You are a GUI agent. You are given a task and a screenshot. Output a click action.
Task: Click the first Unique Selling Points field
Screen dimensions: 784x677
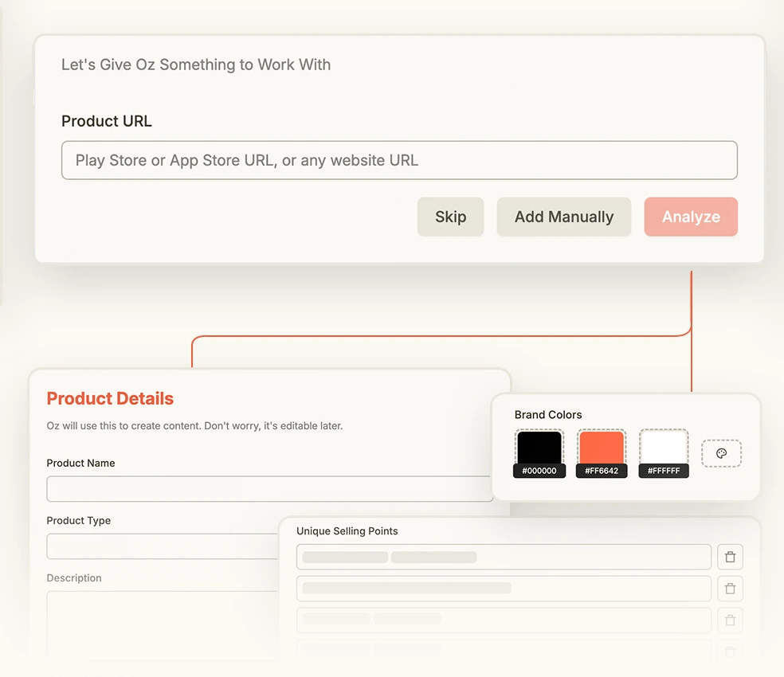[504, 557]
